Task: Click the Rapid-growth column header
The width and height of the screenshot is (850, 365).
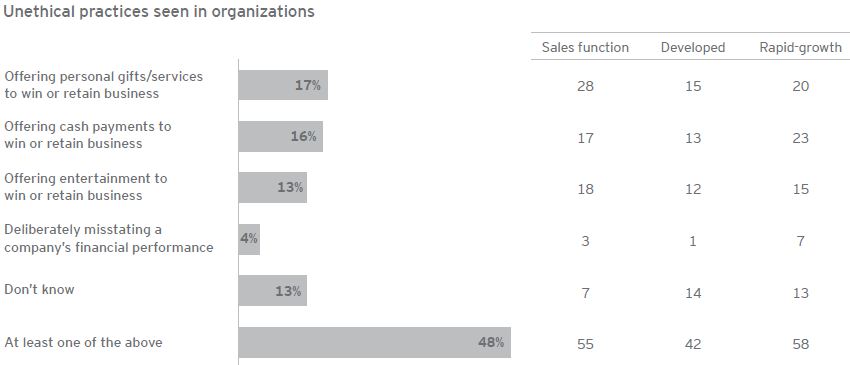Action: (801, 48)
